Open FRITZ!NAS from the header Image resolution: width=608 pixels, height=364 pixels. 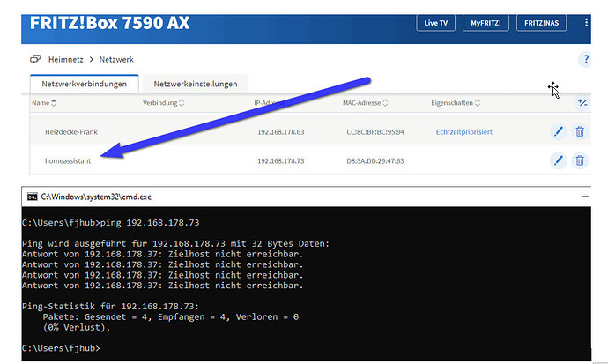tap(541, 23)
